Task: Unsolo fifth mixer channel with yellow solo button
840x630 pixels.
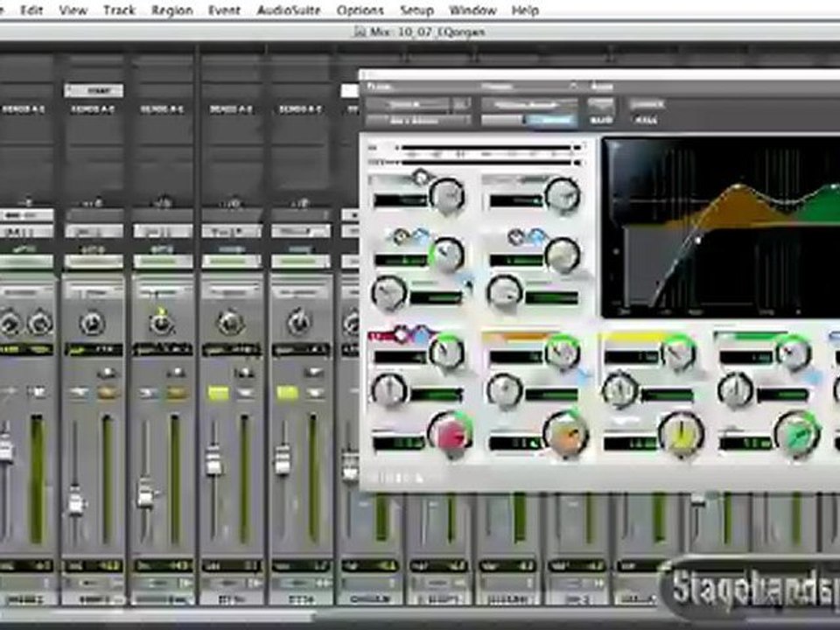Action: [287, 393]
